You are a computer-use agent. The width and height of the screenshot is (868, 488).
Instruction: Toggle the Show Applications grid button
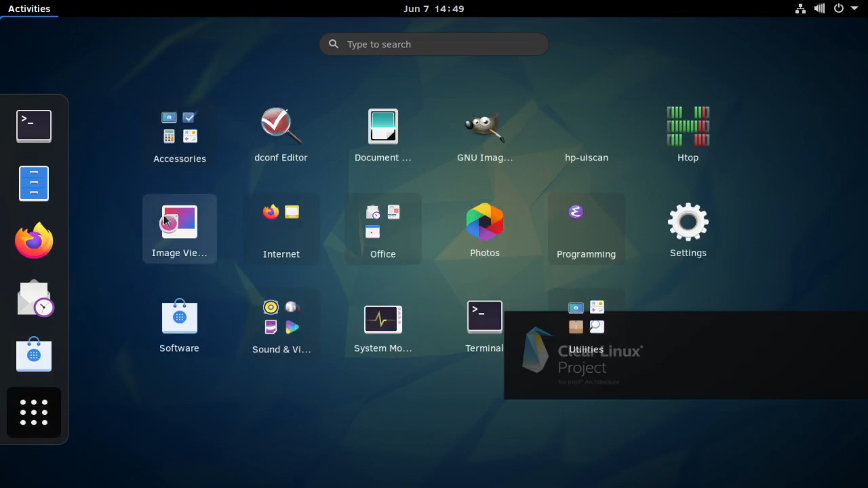point(34,412)
